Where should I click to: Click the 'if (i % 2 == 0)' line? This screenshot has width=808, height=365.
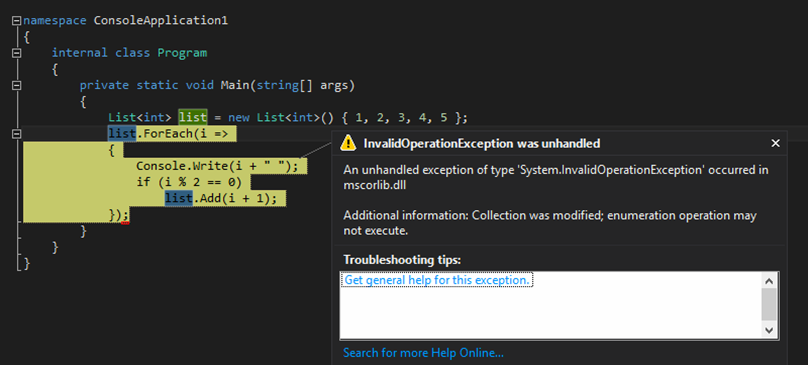pyautogui.click(x=189, y=182)
